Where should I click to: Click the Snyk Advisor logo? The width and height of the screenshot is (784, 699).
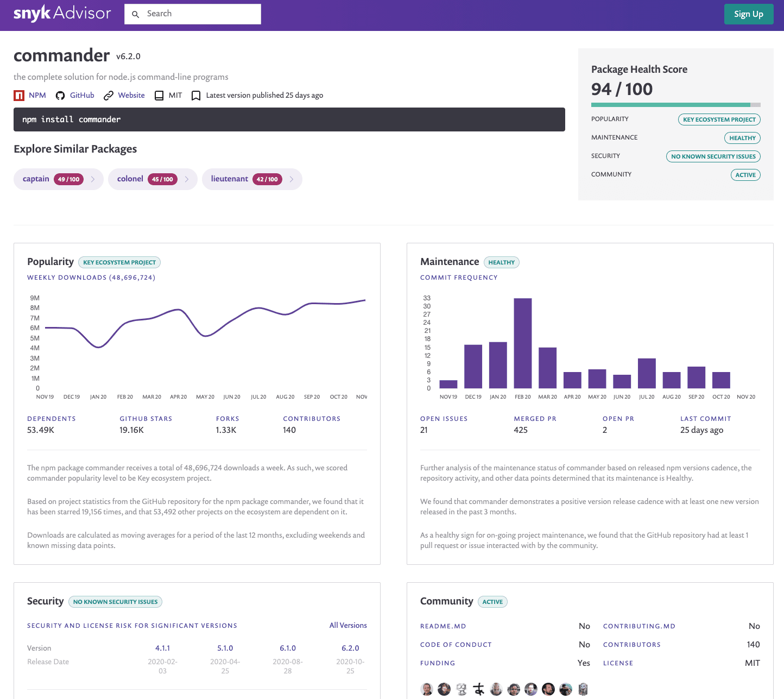point(61,14)
